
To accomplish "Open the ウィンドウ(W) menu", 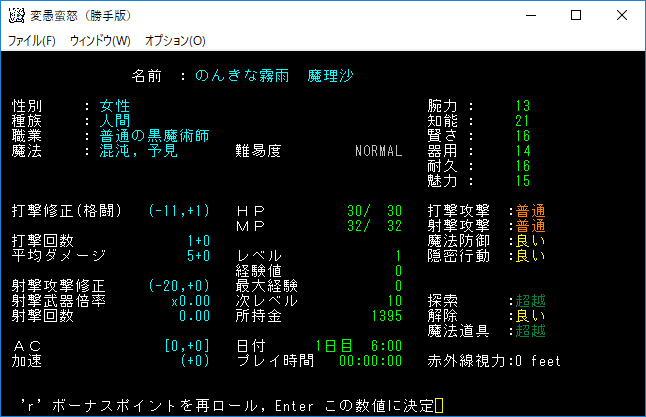I will (100, 41).
